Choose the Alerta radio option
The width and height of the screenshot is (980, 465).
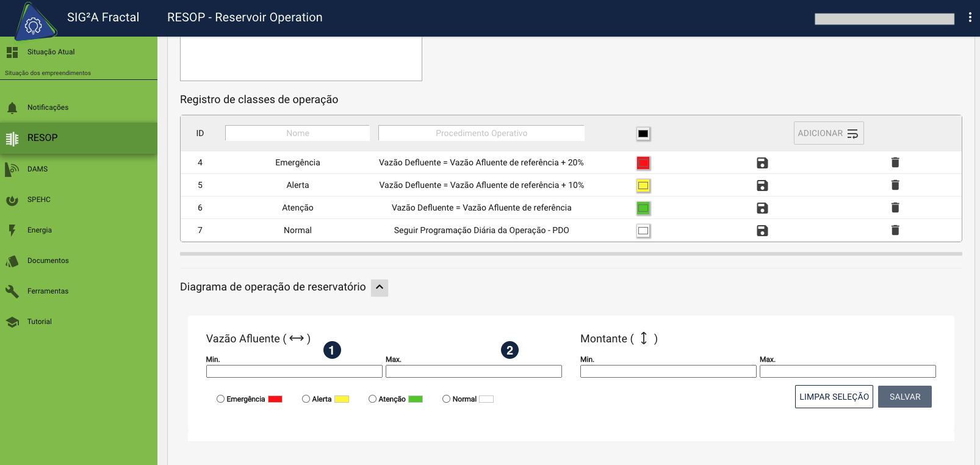[306, 399]
